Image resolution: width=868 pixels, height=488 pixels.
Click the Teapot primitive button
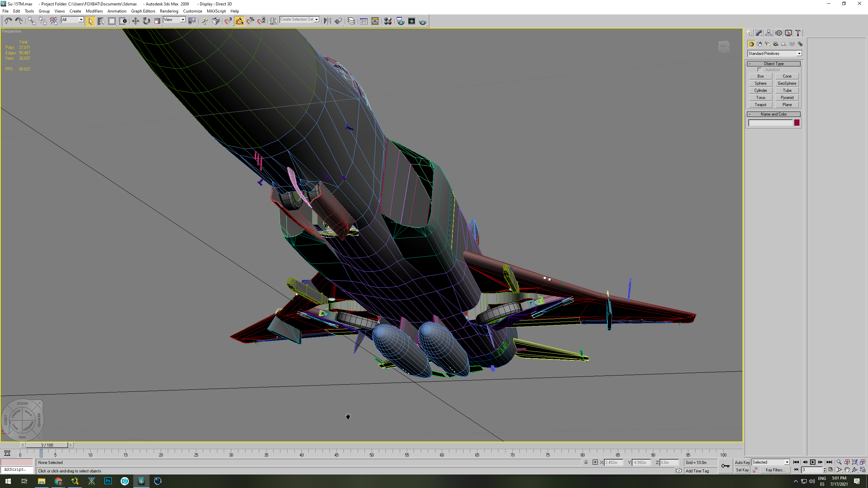coord(761,105)
